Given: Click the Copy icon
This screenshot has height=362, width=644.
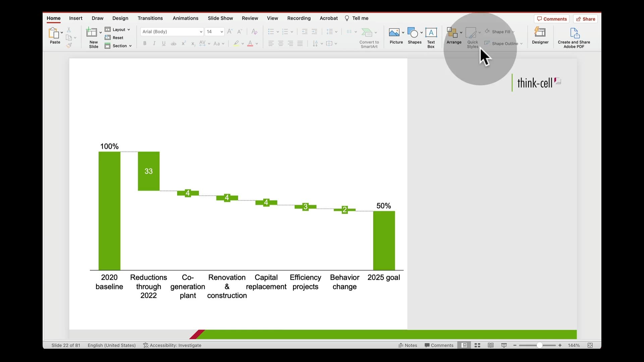Looking at the screenshot, I should (x=69, y=38).
